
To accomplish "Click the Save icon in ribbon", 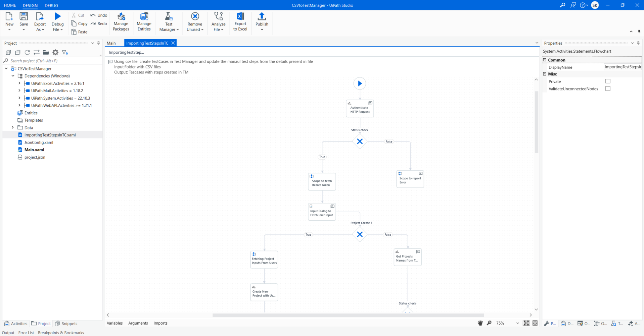I will [24, 16].
